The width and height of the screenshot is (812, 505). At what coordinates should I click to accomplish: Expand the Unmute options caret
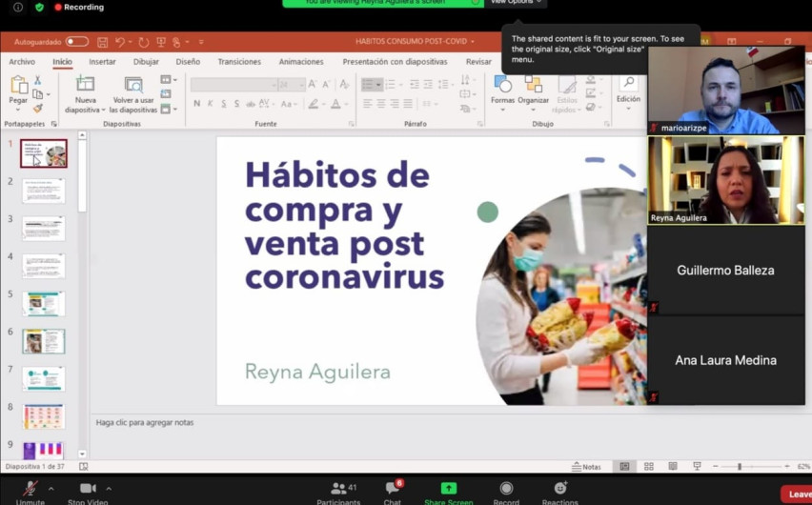[x=51, y=489]
